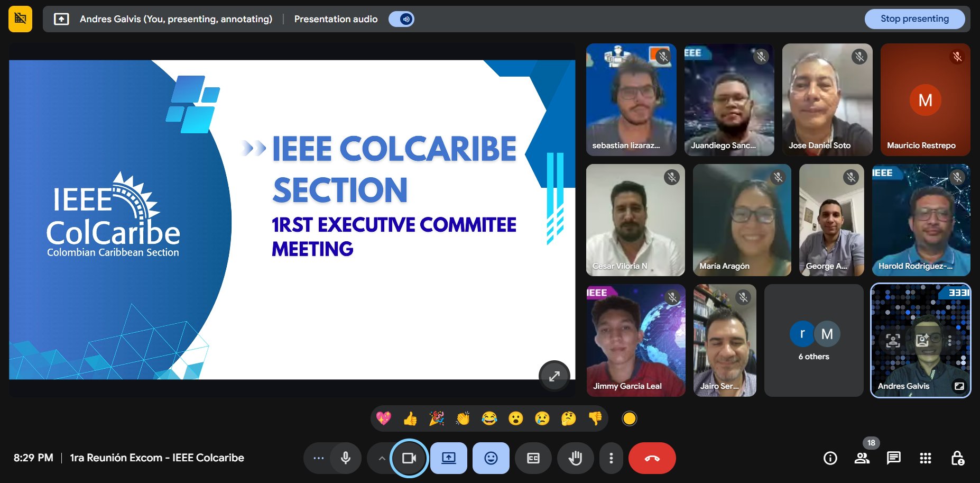
Task: Click the muted mic icon on Mauricio Restrepo's tile
Action: tap(957, 57)
